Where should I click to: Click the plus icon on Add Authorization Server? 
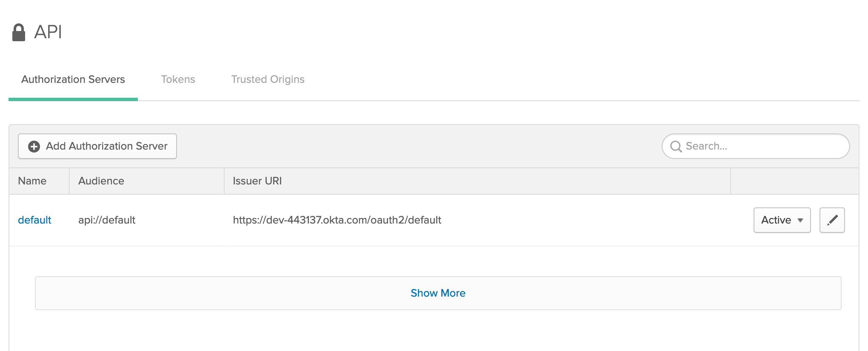[34, 147]
